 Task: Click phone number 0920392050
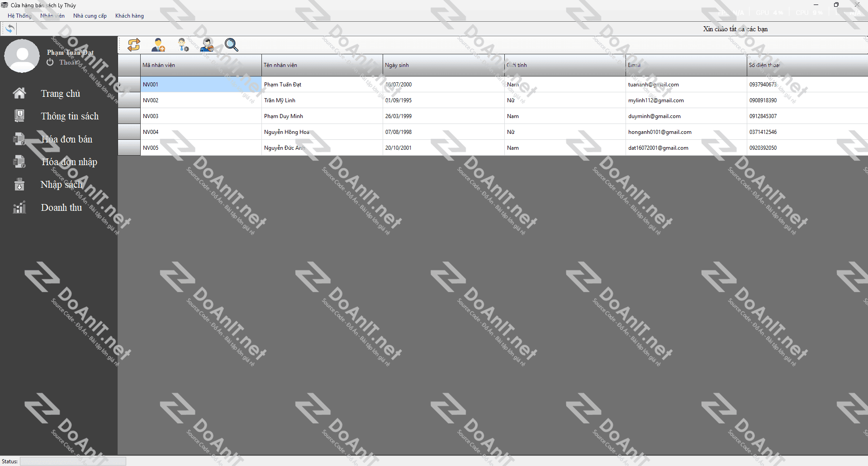[807, 148]
